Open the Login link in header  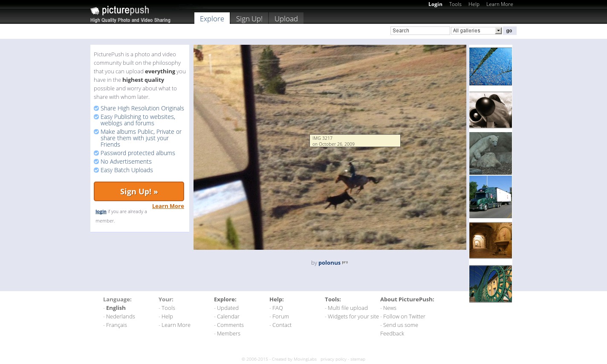(435, 4)
